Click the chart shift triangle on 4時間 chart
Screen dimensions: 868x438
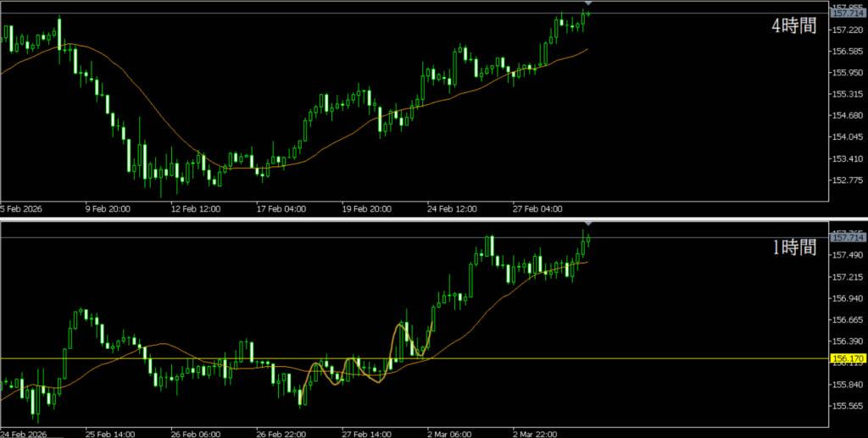tap(588, 3)
